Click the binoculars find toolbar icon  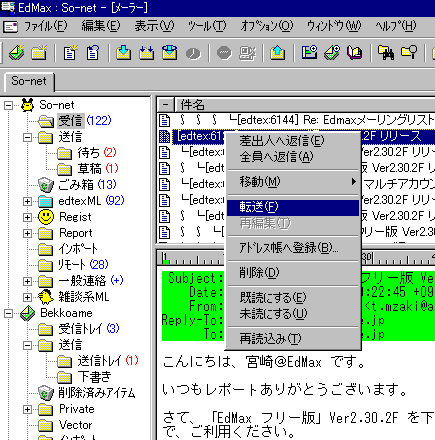pos(386,53)
